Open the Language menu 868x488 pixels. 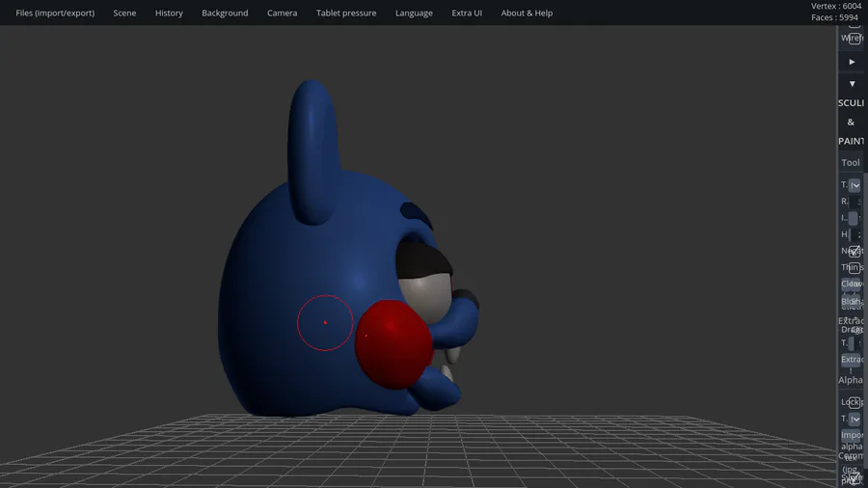click(414, 13)
